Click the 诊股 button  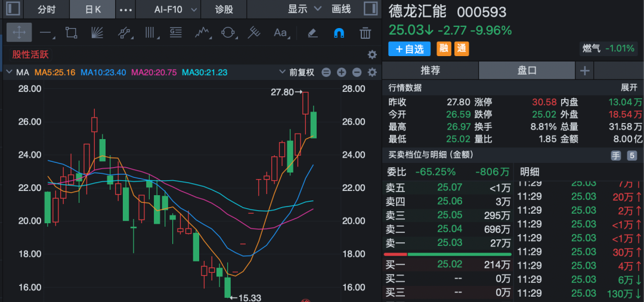pos(224,10)
